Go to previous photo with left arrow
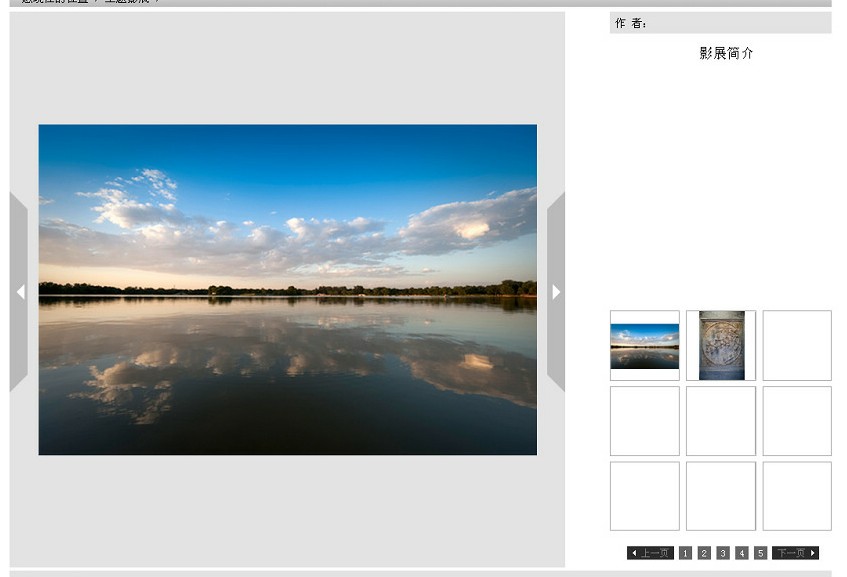 (19, 292)
